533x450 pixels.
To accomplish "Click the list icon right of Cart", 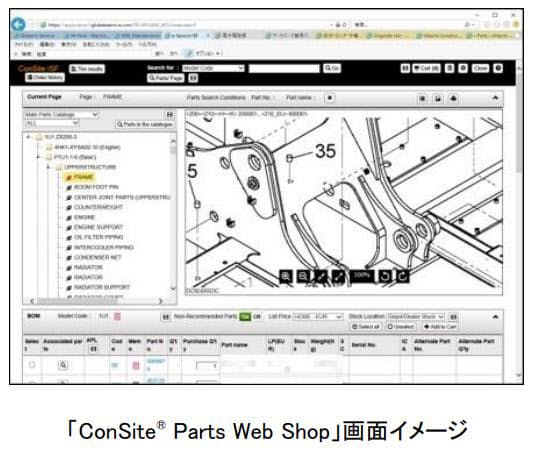I will tap(449, 68).
